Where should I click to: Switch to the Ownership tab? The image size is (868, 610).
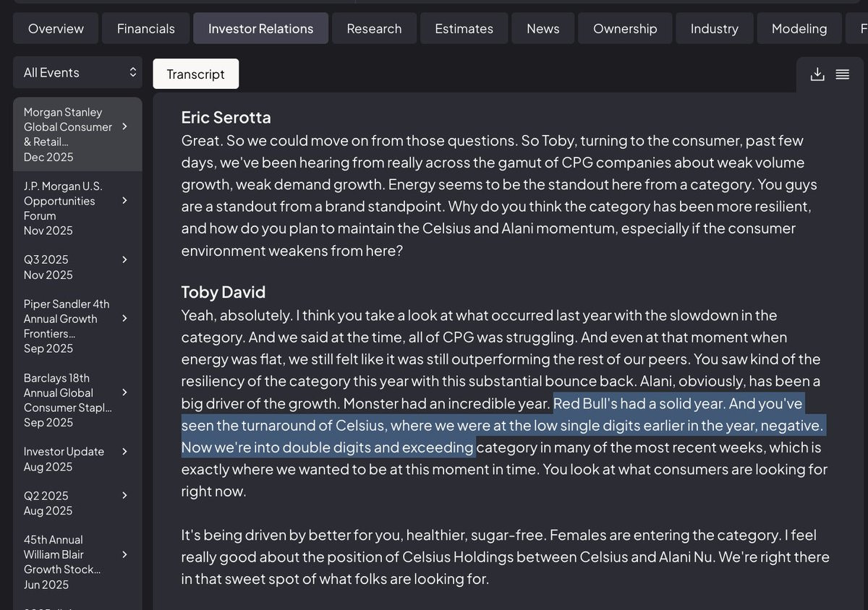click(625, 28)
